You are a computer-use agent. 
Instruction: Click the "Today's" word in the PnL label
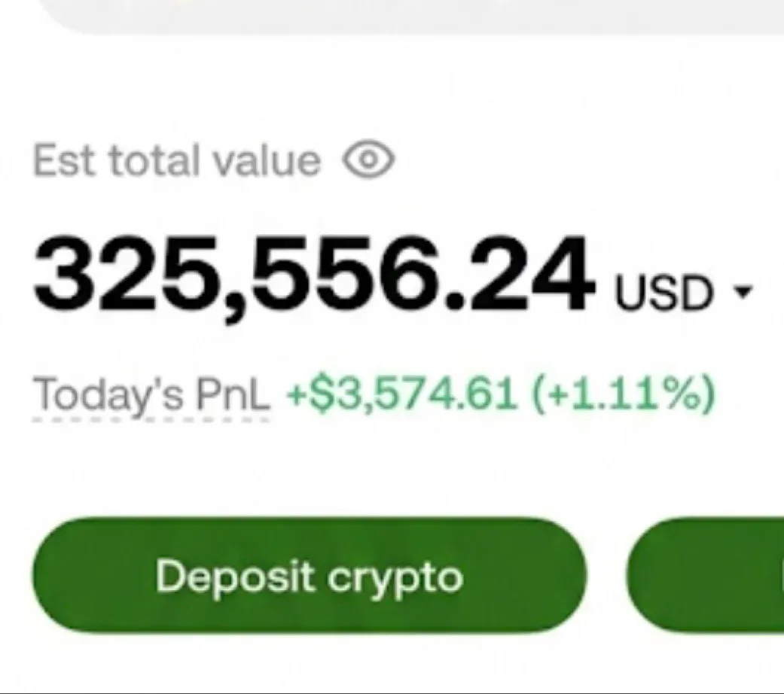(x=110, y=394)
